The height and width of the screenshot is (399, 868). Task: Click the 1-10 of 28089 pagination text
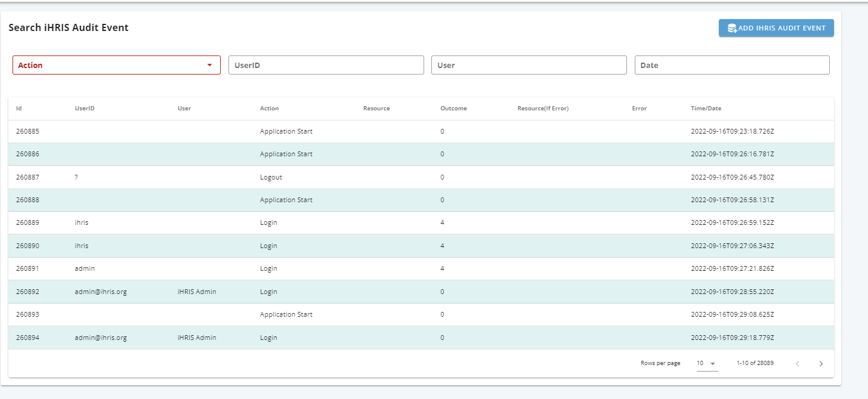755,363
